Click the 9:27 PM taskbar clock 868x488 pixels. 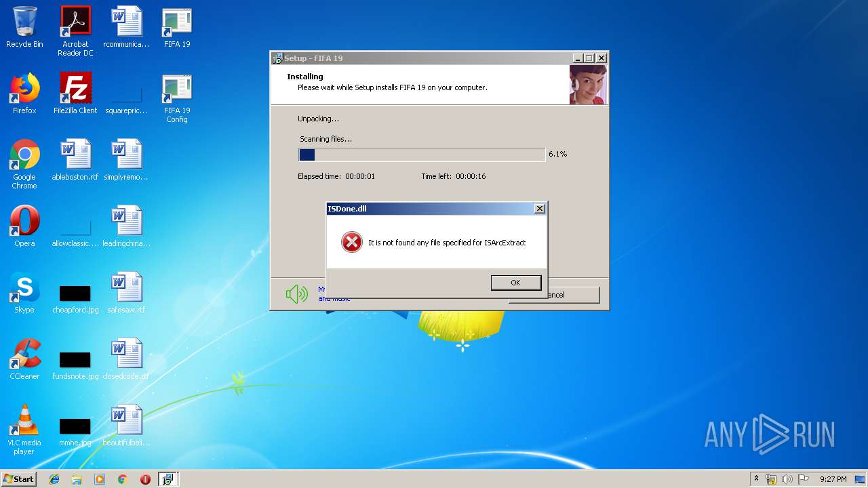833,479
